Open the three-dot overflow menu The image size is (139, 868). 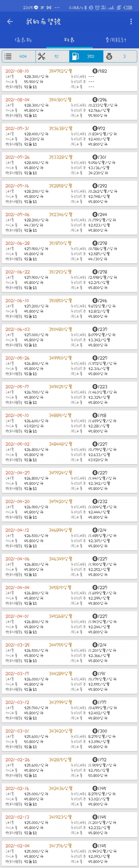point(131,22)
